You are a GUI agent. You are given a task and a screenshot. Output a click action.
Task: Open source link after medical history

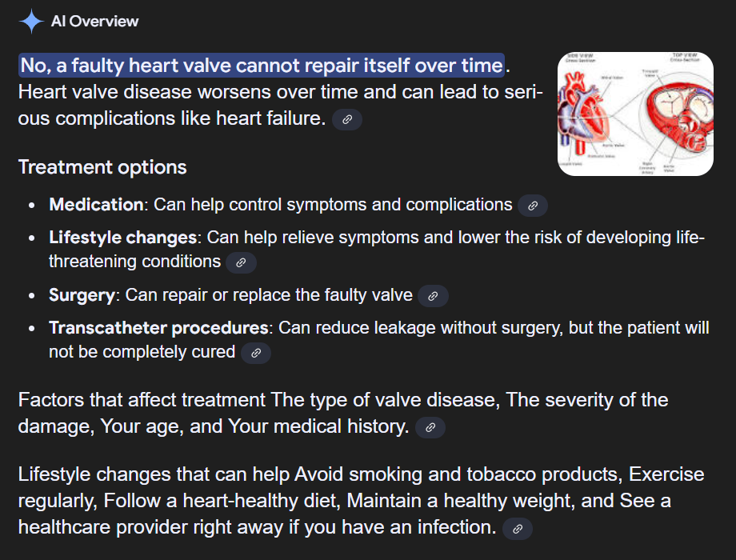[430, 428]
